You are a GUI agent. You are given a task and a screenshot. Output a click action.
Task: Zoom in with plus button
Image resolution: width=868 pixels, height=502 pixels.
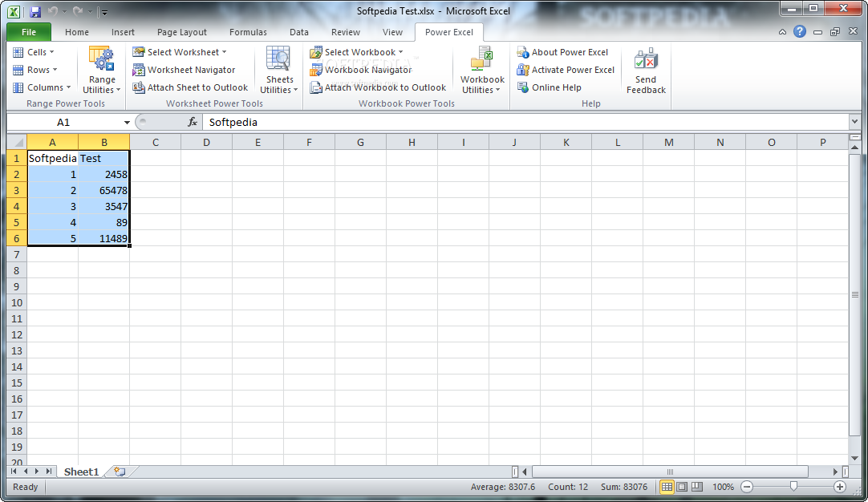pyautogui.click(x=840, y=487)
